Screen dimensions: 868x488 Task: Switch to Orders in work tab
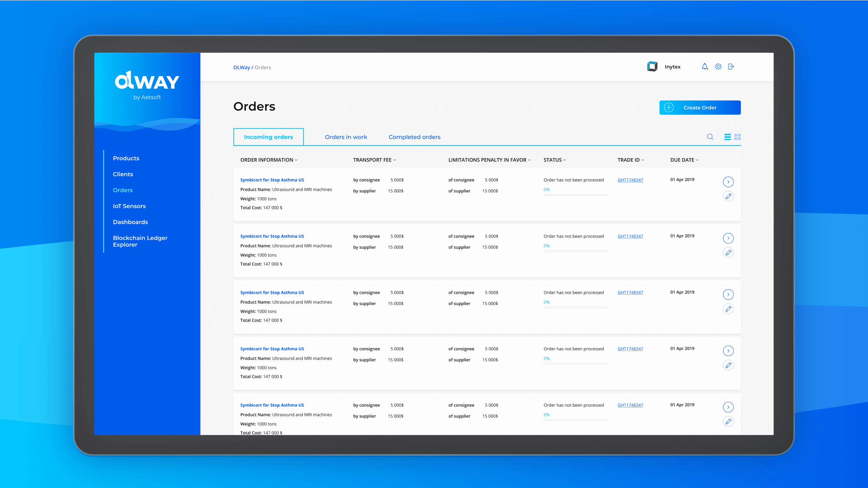click(346, 137)
